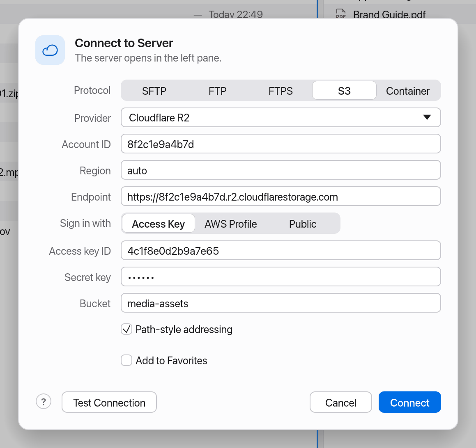476x448 pixels.
Task: Switch protocol to FTPS
Action: pos(281,91)
